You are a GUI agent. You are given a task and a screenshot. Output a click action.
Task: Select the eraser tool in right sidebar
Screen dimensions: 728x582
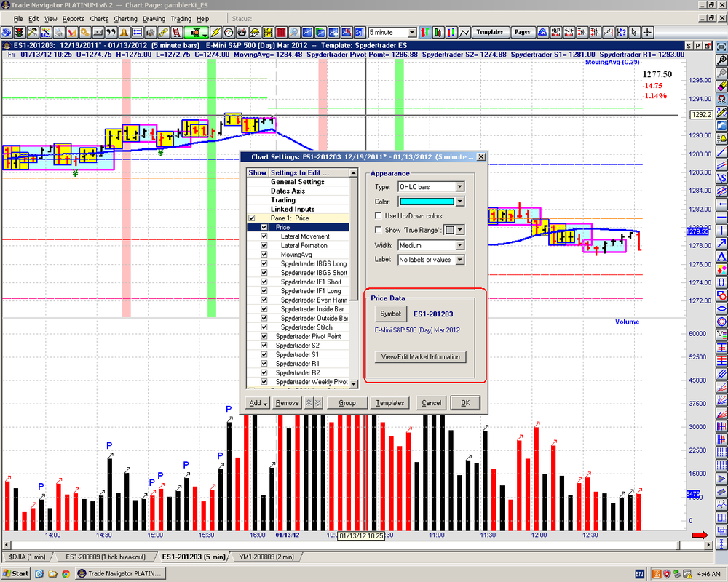tap(721, 87)
